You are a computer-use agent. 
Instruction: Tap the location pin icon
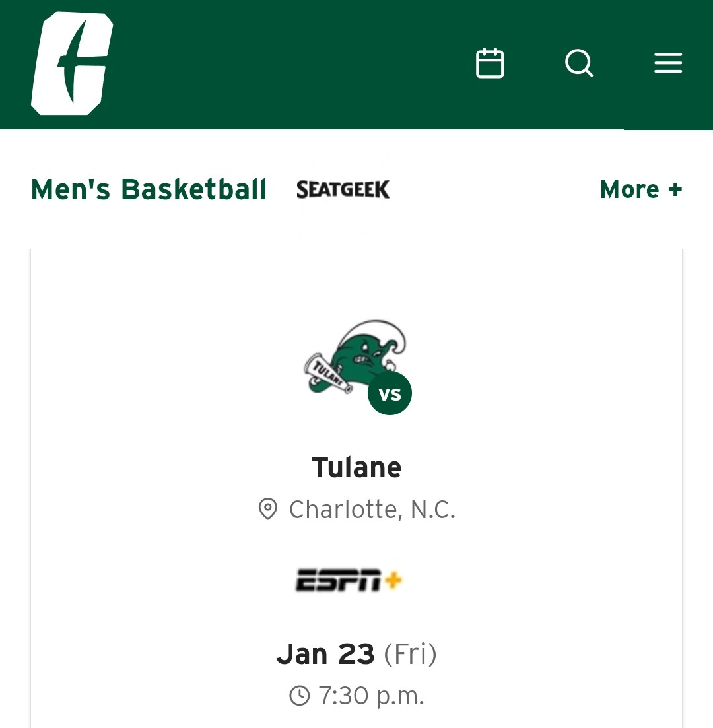(267, 510)
